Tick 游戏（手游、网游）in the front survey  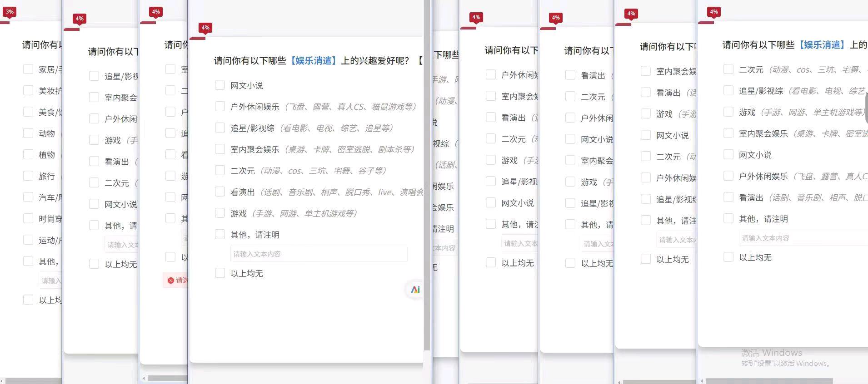(220, 213)
